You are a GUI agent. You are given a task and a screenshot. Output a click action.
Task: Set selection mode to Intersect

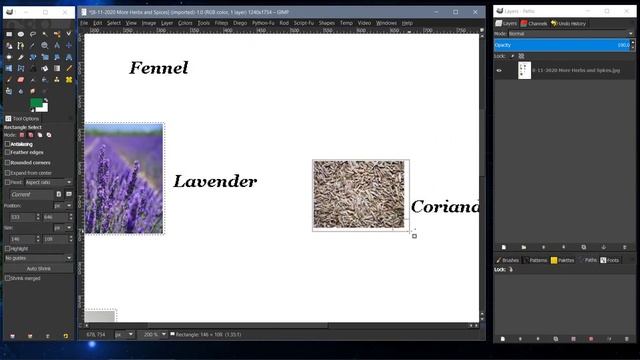49,135
